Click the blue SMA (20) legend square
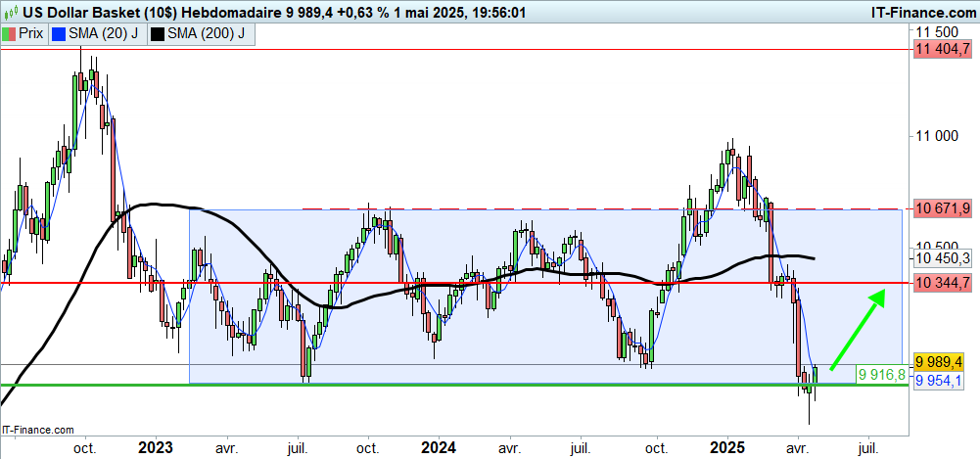 coord(59,33)
